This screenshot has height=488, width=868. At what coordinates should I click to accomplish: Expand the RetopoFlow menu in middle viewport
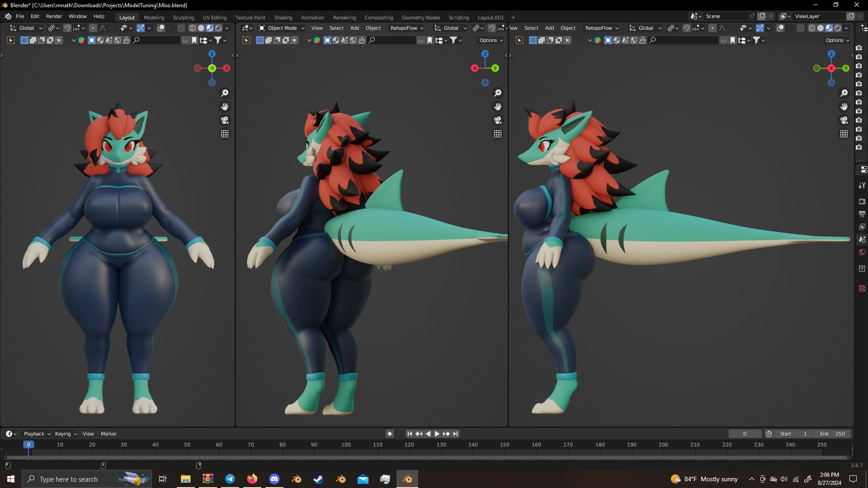click(406, 28)
